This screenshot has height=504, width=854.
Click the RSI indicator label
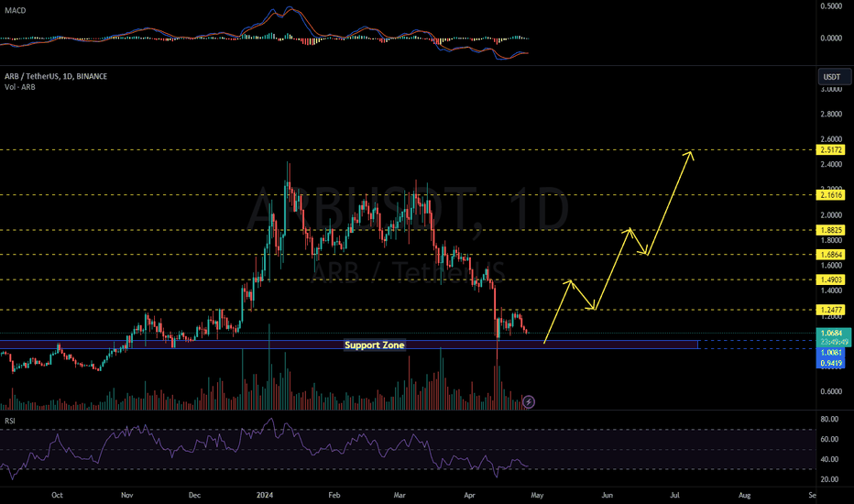(x=10, y=421)
